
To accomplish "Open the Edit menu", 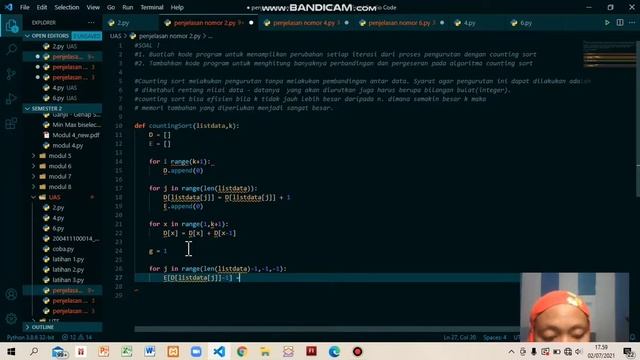I will point(42,7).
